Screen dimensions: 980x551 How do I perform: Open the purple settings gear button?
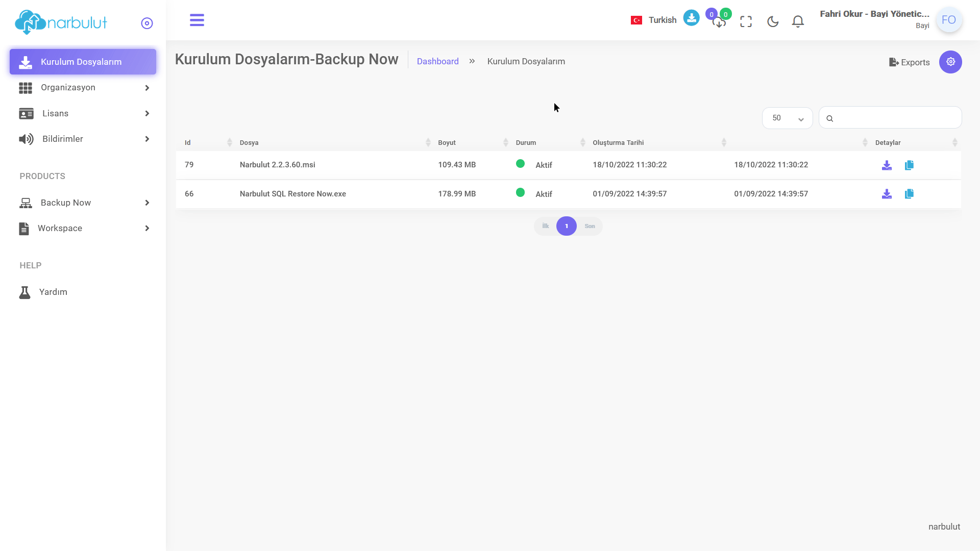pos(950,62)
